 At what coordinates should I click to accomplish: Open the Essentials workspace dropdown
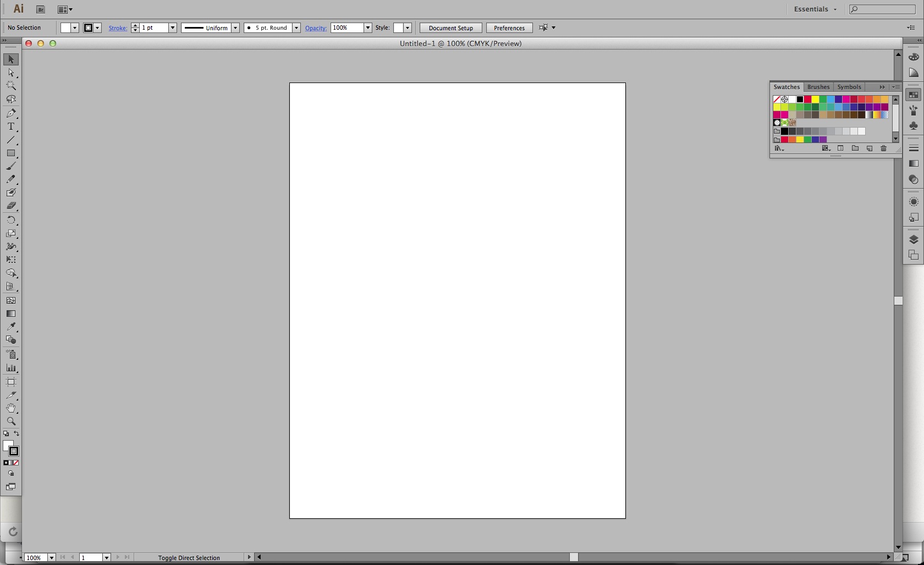(x=815, y=9)
